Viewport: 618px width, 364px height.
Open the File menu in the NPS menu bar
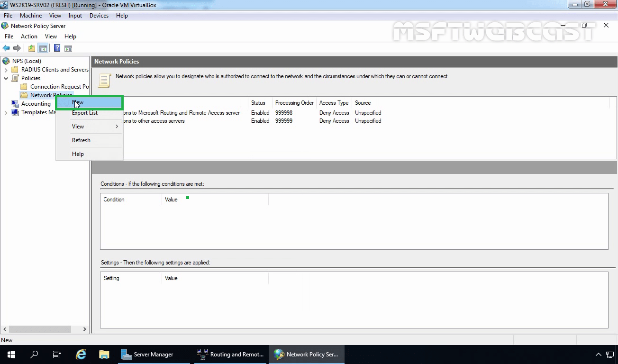coord(9,36)
